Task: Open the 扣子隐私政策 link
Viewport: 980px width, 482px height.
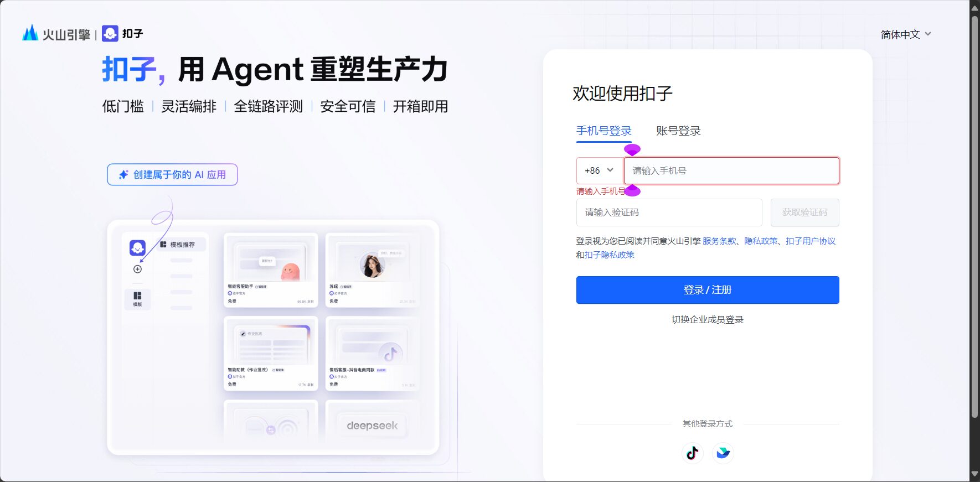Action: pyautogui.click(x=610, y=255)
